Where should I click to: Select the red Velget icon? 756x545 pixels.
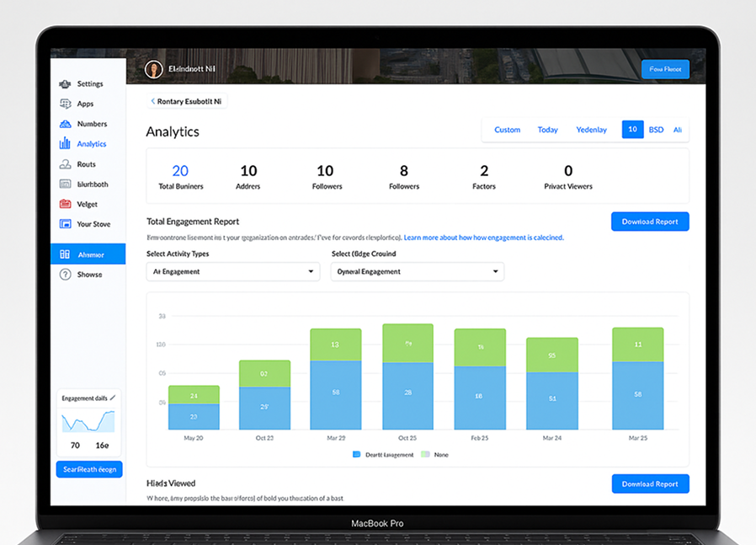[65, 204]
